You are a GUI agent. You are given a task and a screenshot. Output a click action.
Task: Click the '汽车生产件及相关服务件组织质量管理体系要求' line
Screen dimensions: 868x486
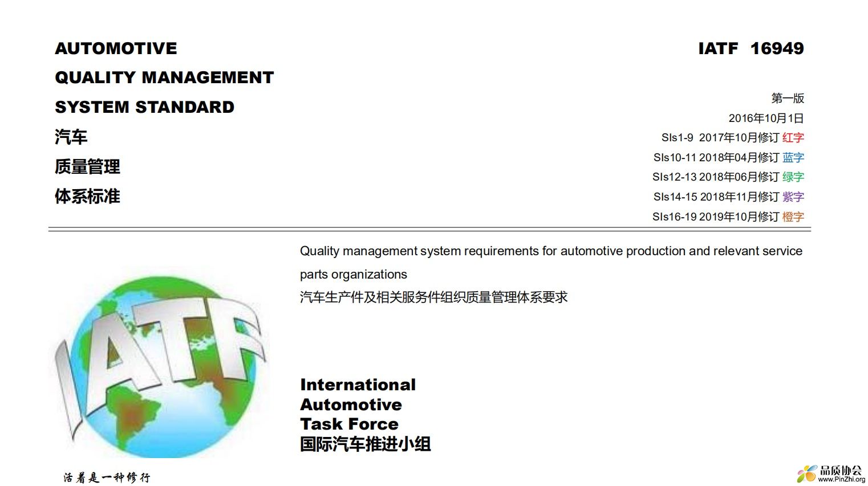point(434,297)
